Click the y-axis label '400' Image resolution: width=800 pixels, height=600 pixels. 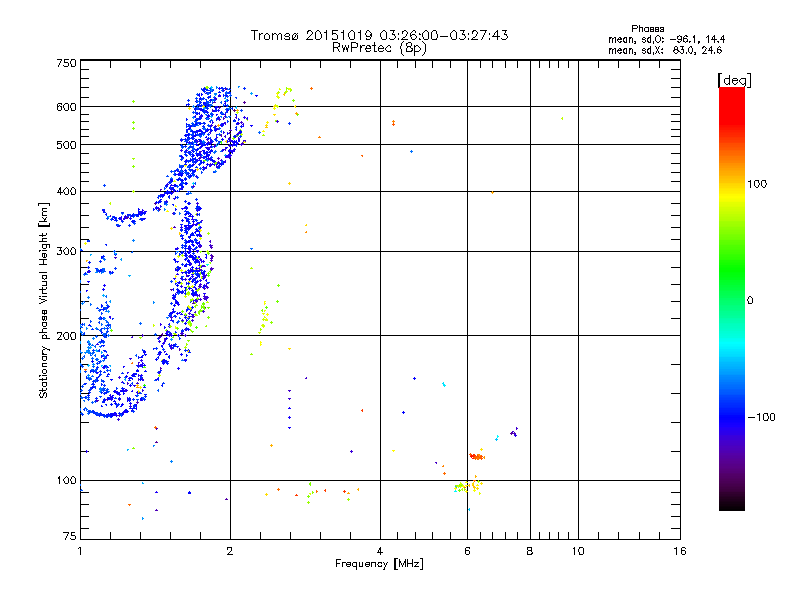click(x=66, y=191)
